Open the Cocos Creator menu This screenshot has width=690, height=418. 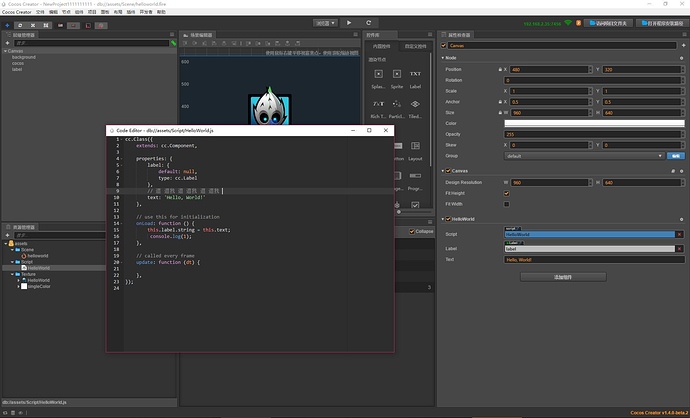pos(17,12)
